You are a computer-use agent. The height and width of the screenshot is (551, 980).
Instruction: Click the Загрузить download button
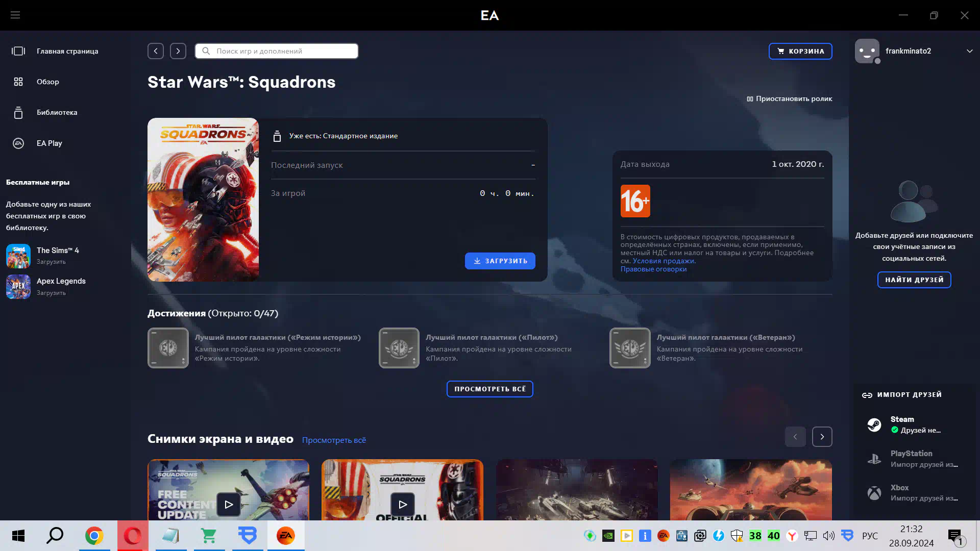click(x=500, y=261)
